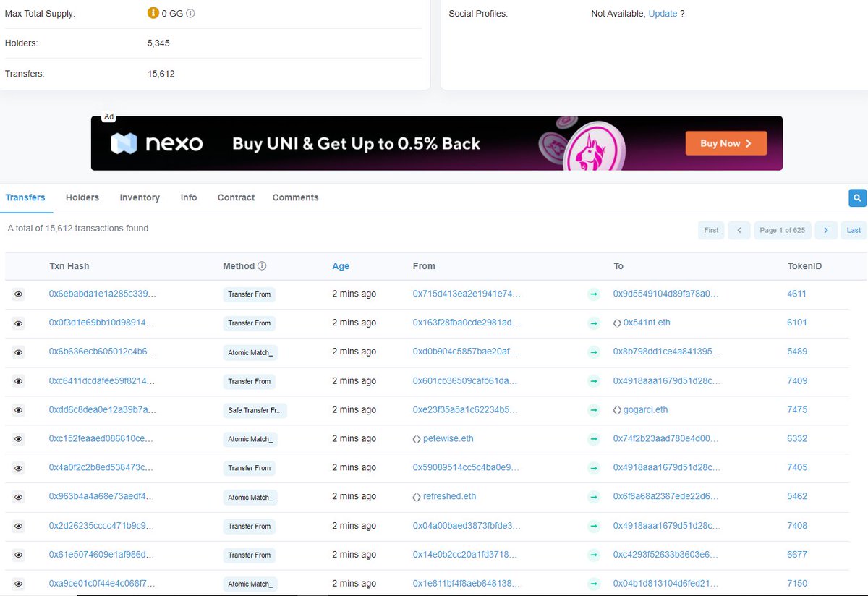
Task: Click arrow icon in row with TokenID 7405
Action: click(594, 468)
